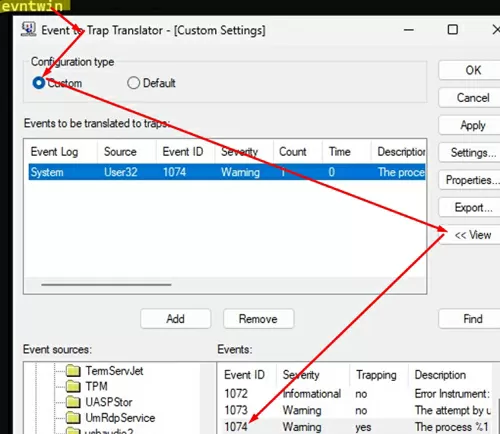Click the 'The proce' description cell in the selected row
Image resolution: width=500 pixels, height=434 pixels.
tap(401, 172)
